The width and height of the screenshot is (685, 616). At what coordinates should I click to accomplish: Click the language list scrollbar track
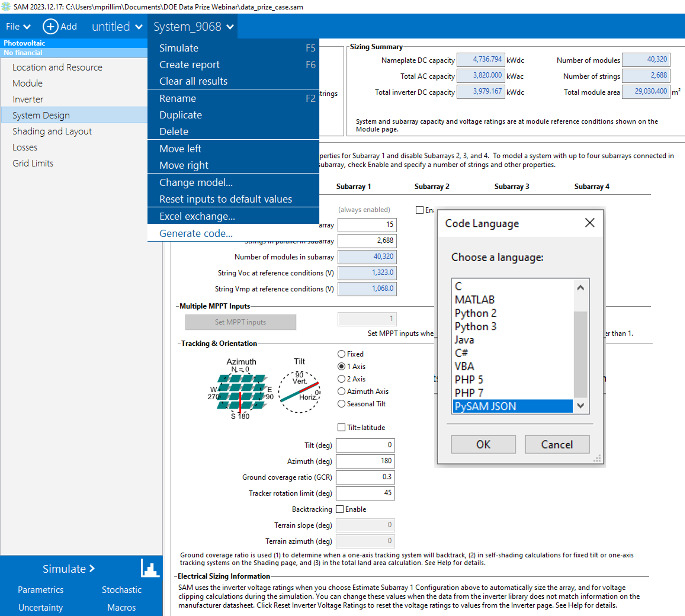(x=580, y=347)
